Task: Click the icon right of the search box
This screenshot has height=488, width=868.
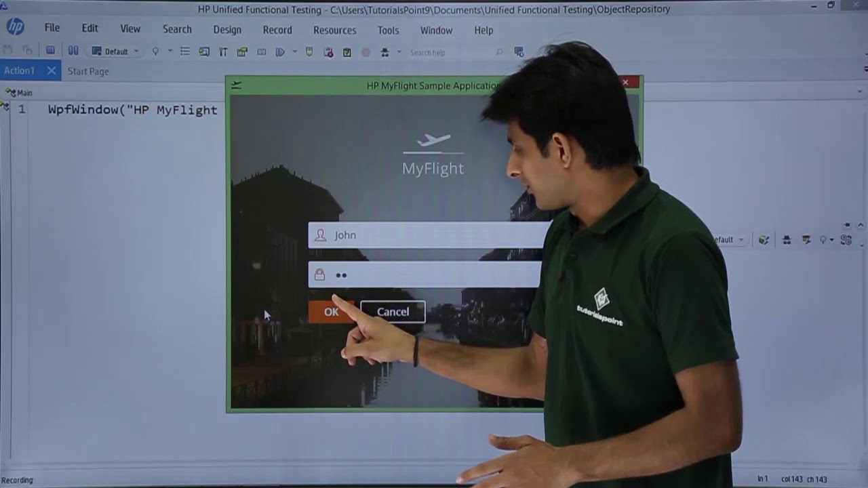Action: click(x=519, y=52)
